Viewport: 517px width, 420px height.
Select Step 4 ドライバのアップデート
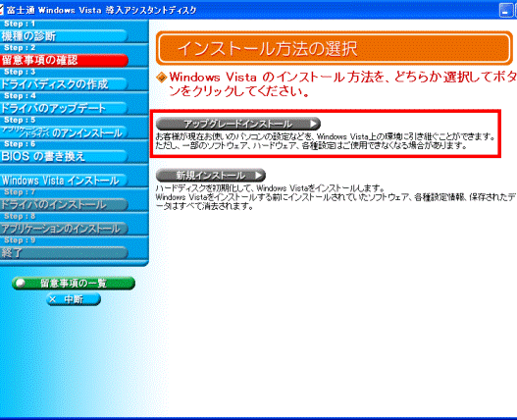click(64, 108)
